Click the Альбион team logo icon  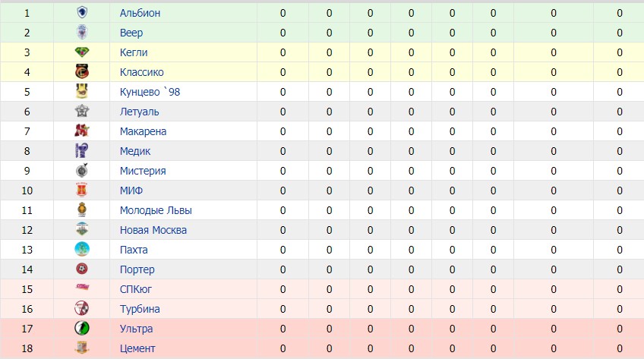pyautogui.click(x=82, y=13)
